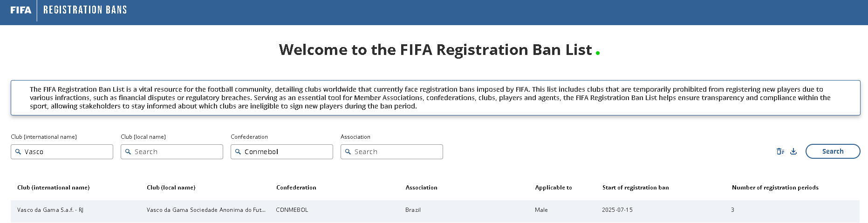Sort by Club (local name) column header
This screenshot has width=868, height=223.
click(x=171, y=188)
